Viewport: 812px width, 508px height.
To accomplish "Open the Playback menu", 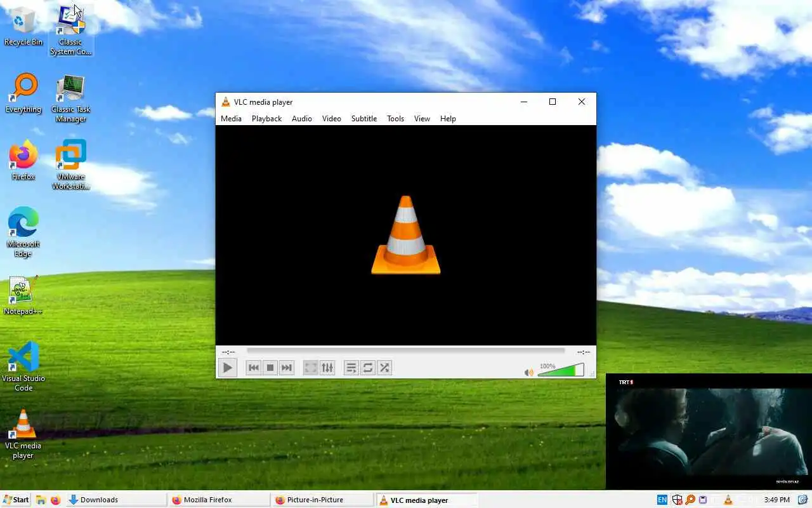I will pos(266,119).
